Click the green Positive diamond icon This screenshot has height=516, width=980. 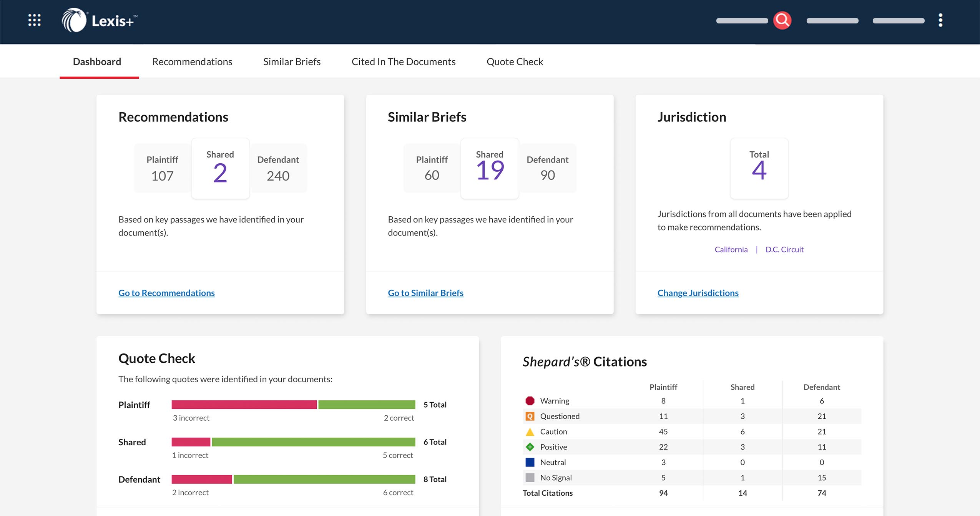(530, 446)
